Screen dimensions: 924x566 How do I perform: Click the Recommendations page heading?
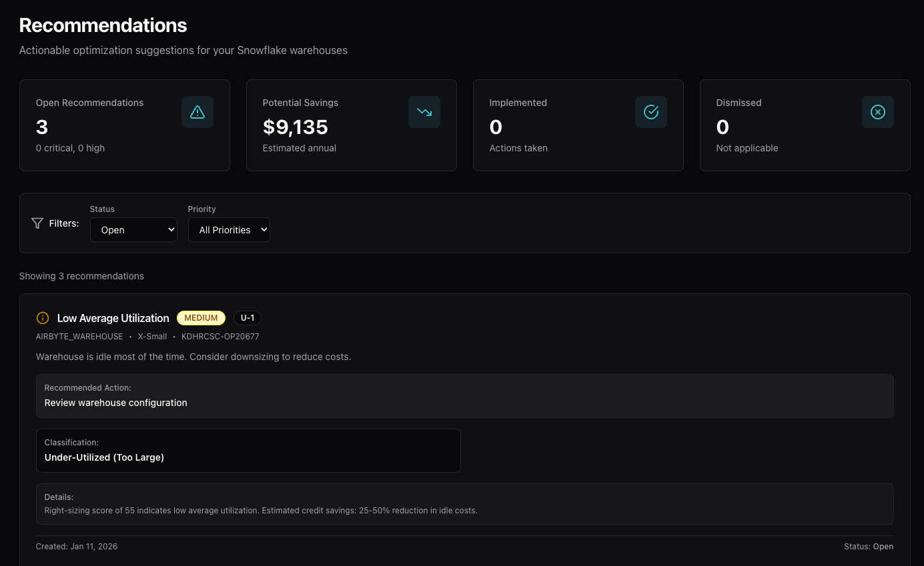(103, 25)
